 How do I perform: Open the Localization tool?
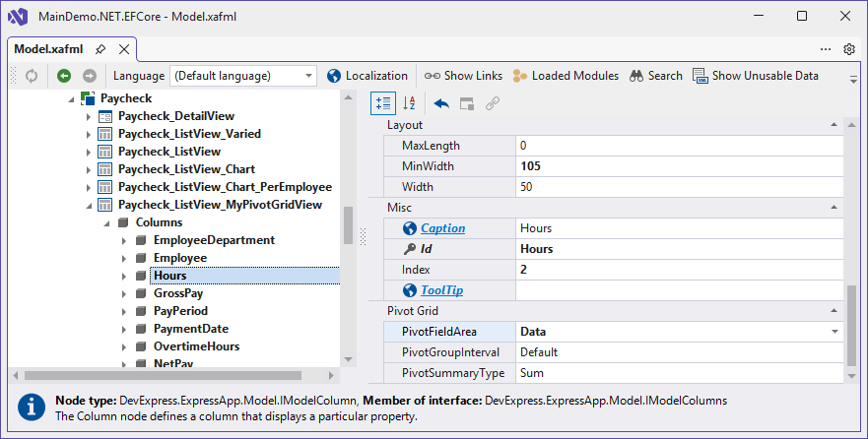[367, 76]
